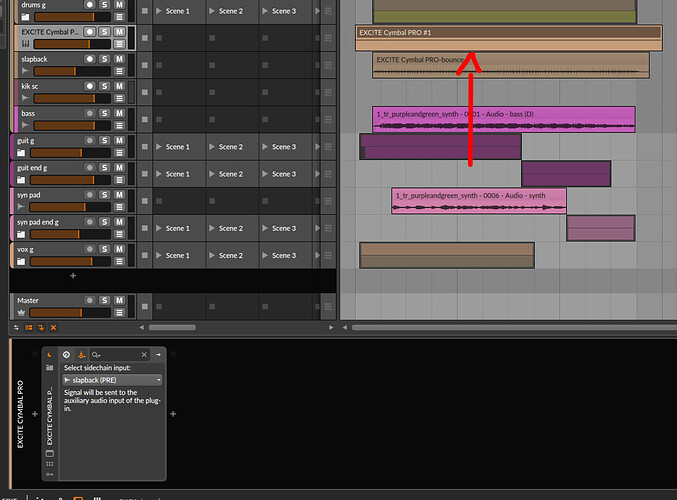Select the Audio - synth clip
Image resolution: width=677 pixels, height=500 pixels.
click(479, 201)
